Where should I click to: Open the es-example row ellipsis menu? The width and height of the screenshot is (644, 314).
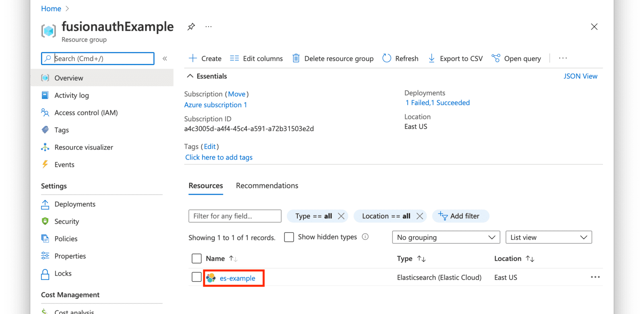(x=595, y=277)
